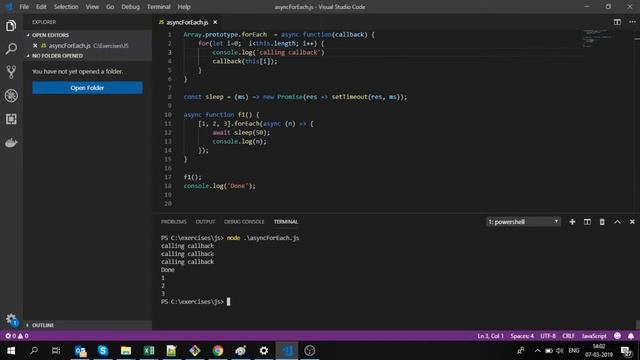Open the taskbar clock and date
The width and height of the screenshot is (640, 360).
599,351
